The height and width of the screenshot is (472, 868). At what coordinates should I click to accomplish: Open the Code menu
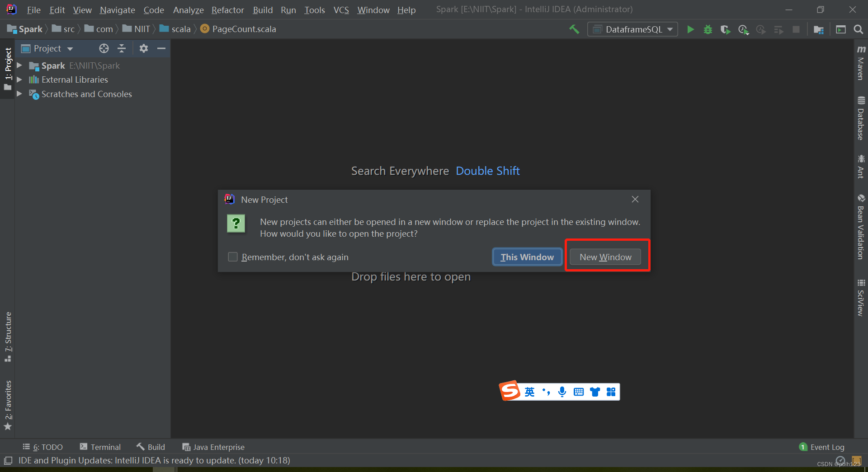[154, 10]
